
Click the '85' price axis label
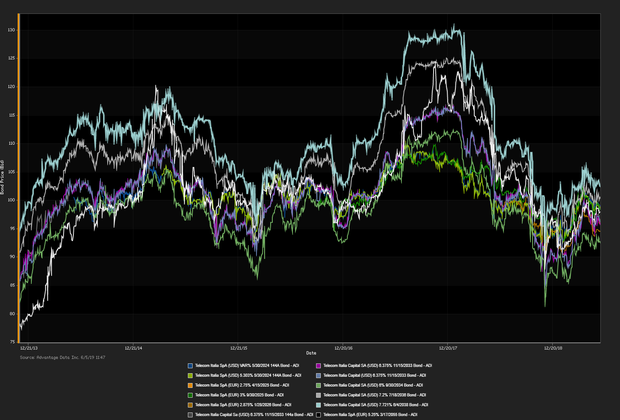point(12,286)
